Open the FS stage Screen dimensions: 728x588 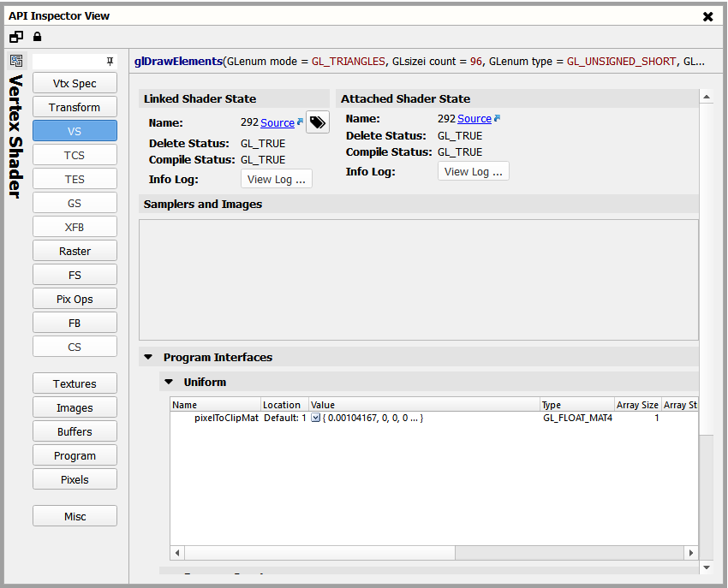pos(75,276)
